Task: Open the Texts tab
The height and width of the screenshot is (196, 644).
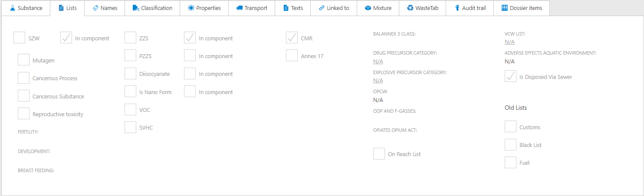Action: [x=293, y=8]
